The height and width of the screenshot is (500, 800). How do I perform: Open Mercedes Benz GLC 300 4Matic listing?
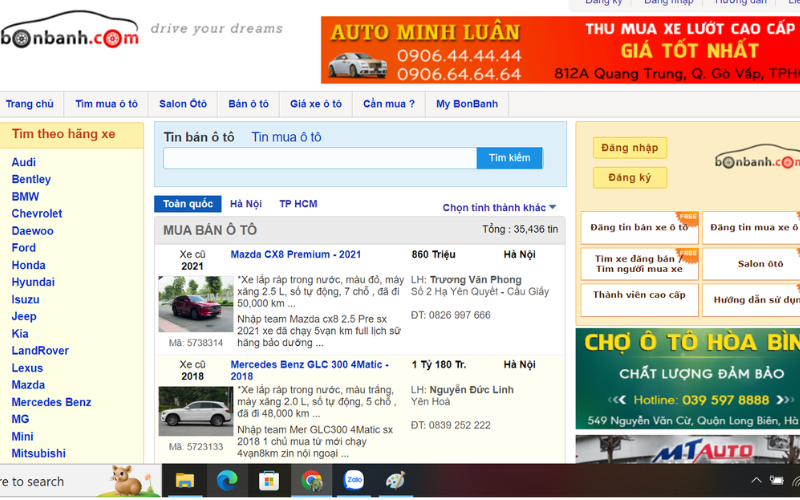tap(310, 370)
